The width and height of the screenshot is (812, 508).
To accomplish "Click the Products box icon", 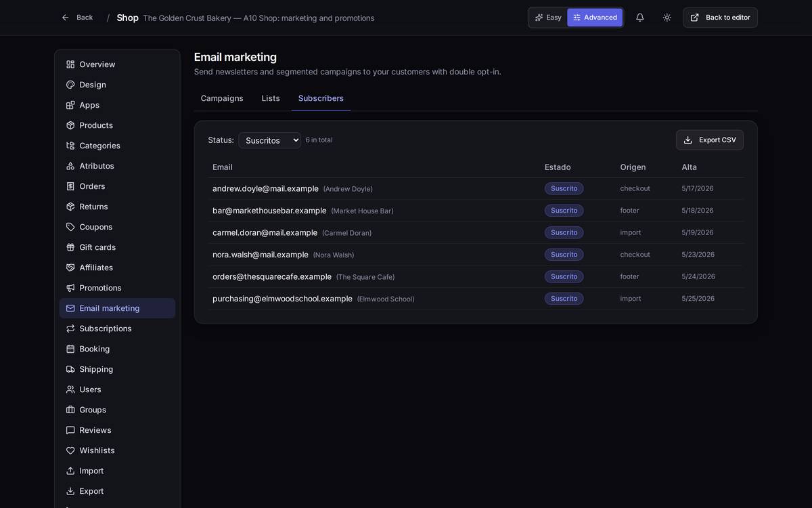I will click(x=70, y=125).
